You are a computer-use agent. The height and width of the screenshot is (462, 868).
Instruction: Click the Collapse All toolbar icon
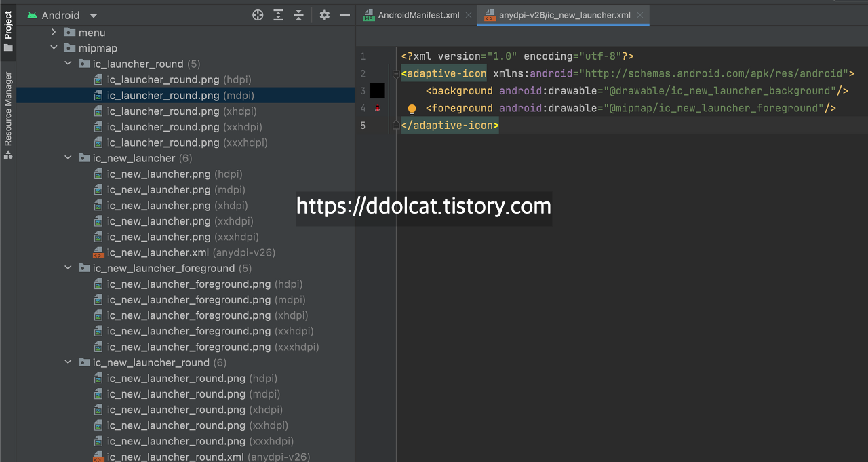point(298,15)
